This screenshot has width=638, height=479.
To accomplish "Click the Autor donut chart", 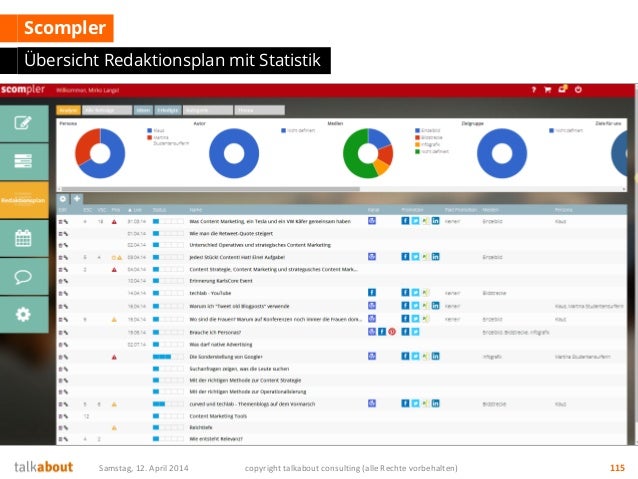I will coord(234,153).
